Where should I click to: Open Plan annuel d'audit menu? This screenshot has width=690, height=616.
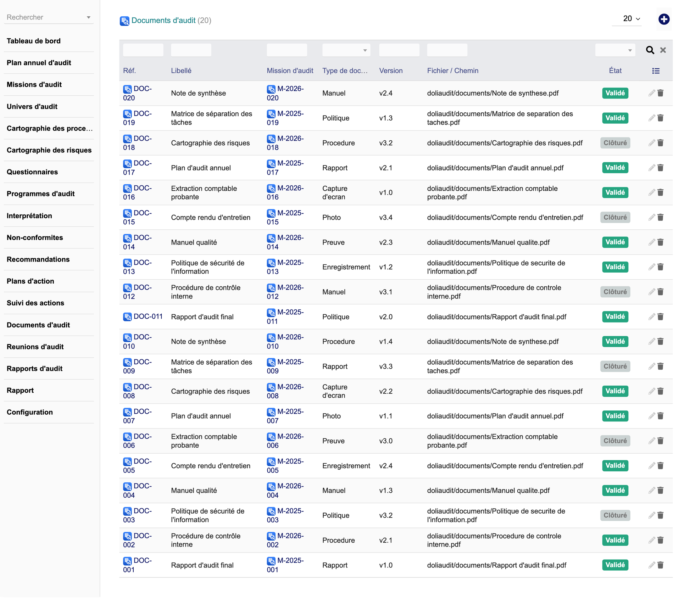tap(39, 63)
